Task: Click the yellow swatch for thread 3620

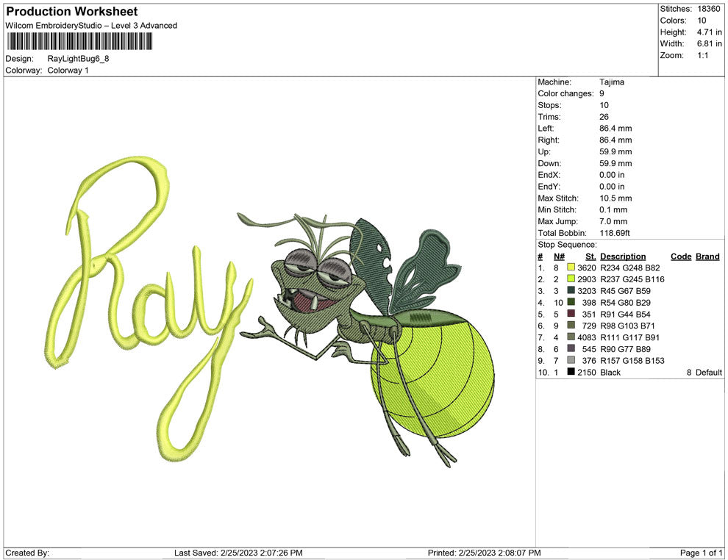Action: (x=571, y=268)
